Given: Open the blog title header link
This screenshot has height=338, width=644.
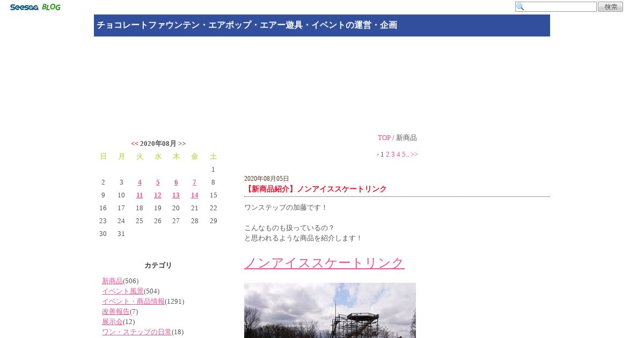Looking at the screenshot, I should point(247,25).
